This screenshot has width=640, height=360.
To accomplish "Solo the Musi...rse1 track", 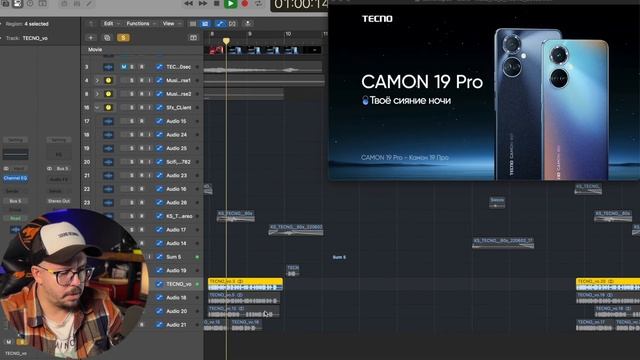I will (132, 80).
